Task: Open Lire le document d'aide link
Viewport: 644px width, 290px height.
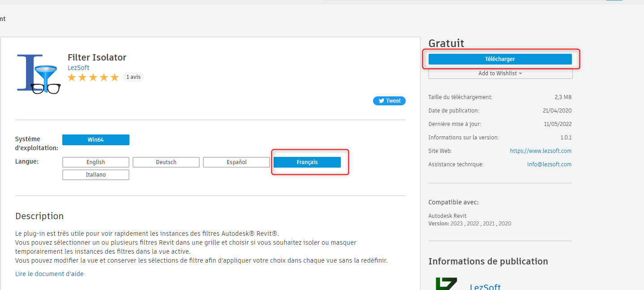Action: pos(49,274)
